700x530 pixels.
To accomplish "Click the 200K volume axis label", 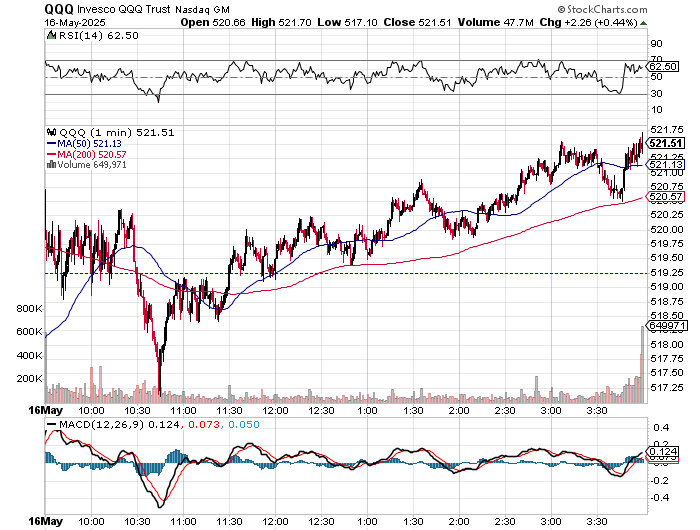I will (29, 379).
